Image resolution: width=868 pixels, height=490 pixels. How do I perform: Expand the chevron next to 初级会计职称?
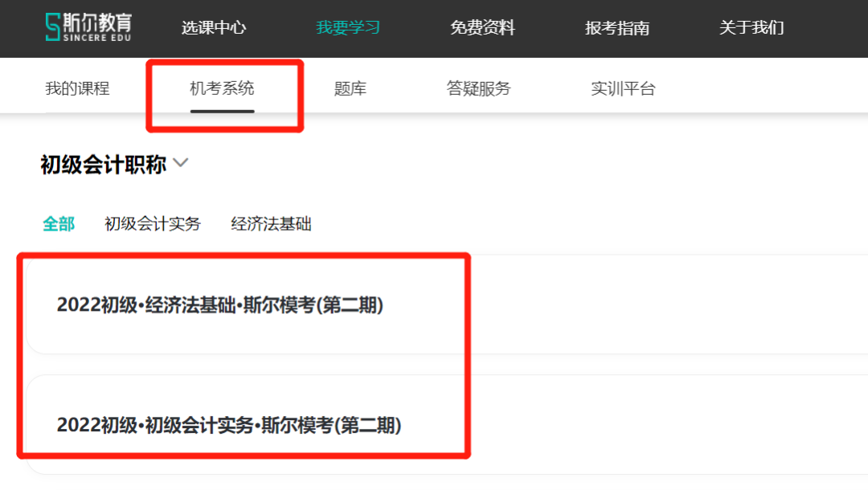(181, 163)
